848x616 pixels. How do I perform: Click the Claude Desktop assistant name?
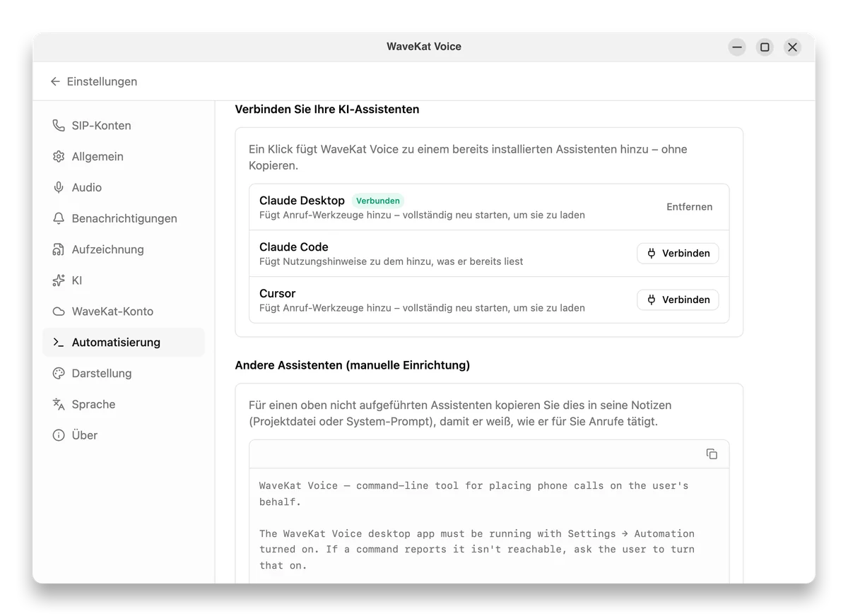coord(302,201)
